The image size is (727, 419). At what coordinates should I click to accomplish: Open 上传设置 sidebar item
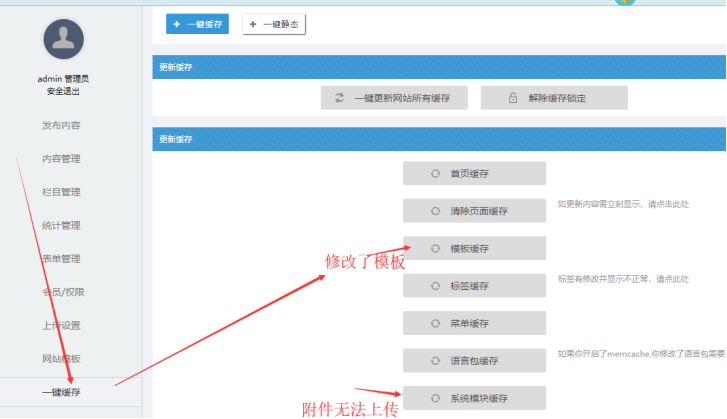(x=62, y=325)
